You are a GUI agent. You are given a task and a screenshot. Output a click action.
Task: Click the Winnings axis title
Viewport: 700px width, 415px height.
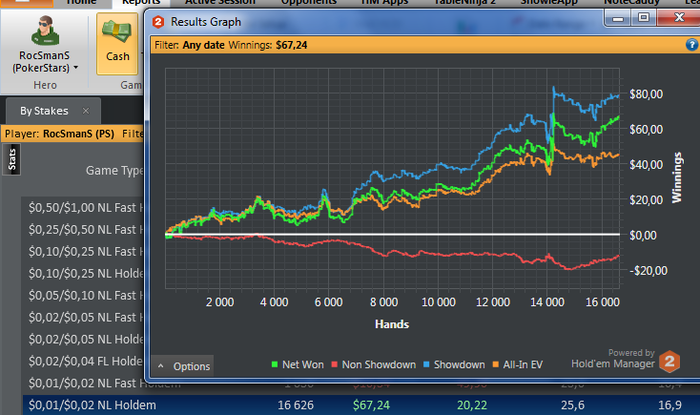click(x=677, y=177)
